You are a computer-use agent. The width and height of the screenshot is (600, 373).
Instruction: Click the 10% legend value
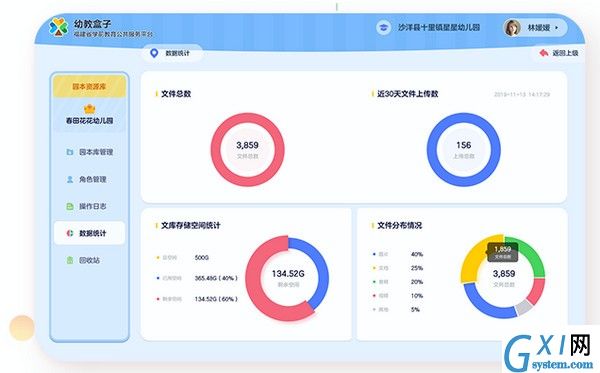(x=417, y=296)
